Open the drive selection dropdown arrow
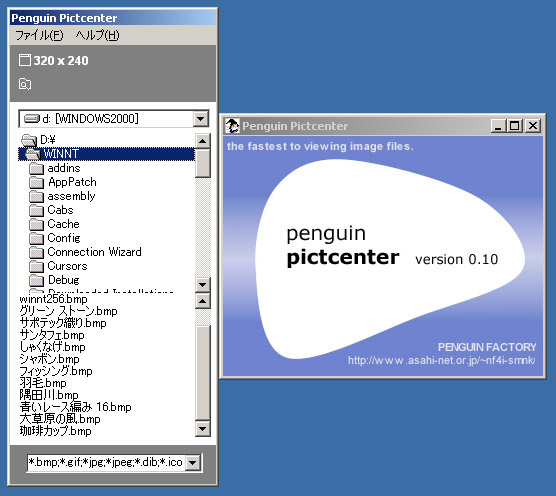This screenshot has height=496, width=556. coord(201,118)
